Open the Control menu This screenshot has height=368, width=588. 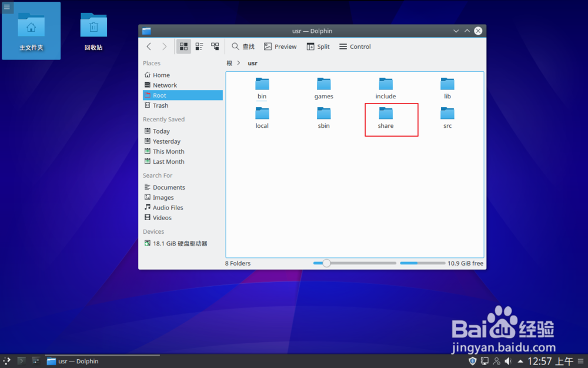click(355, 46)
